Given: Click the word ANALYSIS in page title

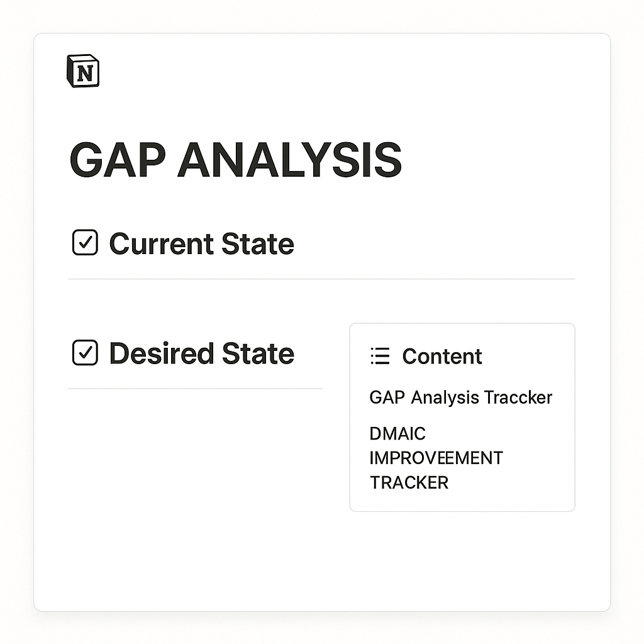Looking at the screenshot, I should [x=289, y=160].
